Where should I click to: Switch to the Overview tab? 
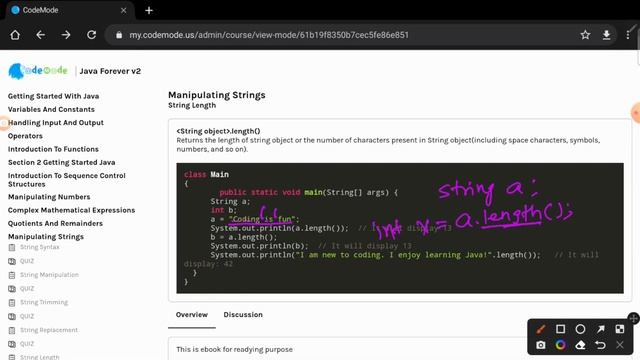(x=191, y=315)
